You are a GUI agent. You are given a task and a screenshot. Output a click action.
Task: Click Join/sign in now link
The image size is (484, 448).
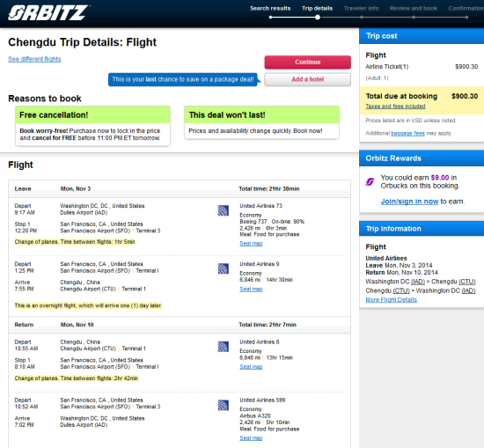[x=409, y=202]
